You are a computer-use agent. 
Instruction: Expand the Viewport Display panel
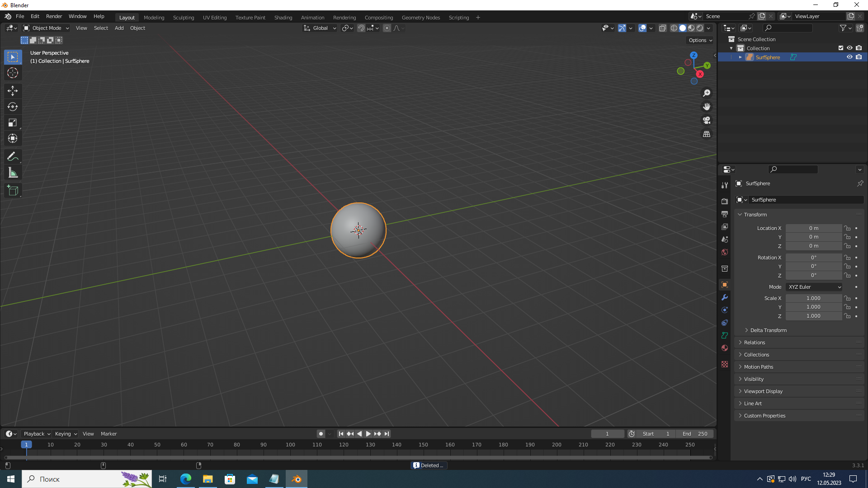tap(763, 391)
